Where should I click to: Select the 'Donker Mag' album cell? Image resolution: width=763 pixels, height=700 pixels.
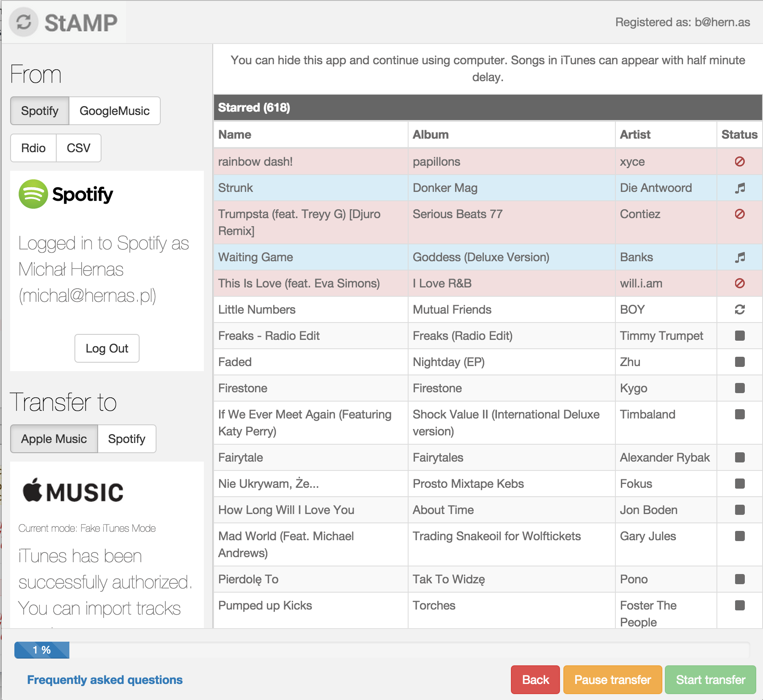tap(512, 188)
